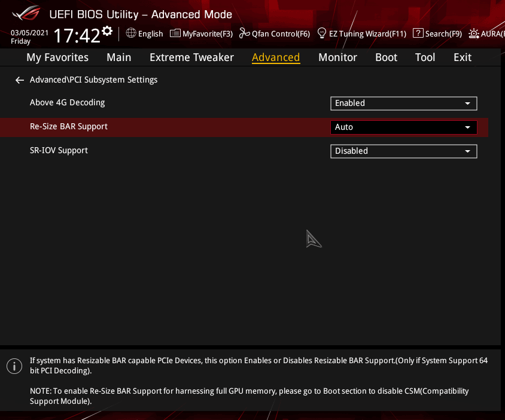Click the 17:42 clock display
The height and width of the screenshot is (420, 505).
coord(77,35)
